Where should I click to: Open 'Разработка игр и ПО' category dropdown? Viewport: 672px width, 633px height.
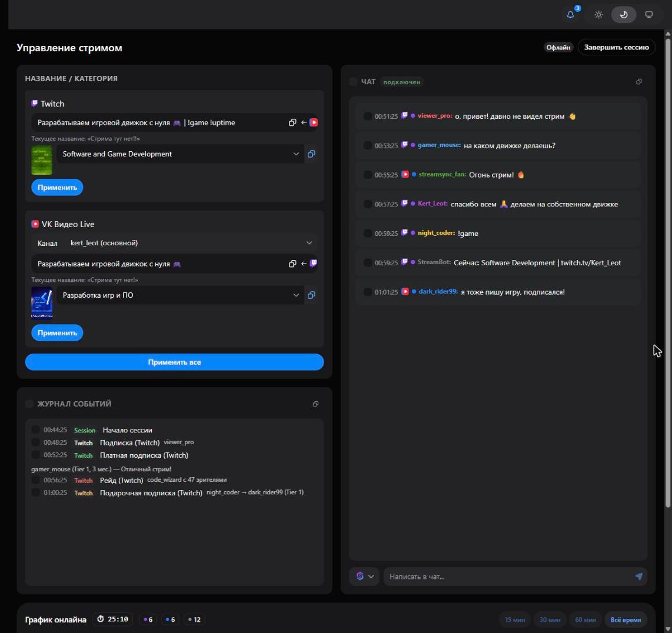181,295
